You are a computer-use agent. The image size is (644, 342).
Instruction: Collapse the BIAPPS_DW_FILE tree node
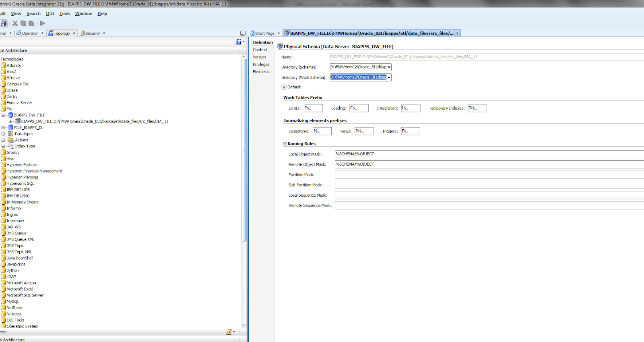tap(3, 115)
